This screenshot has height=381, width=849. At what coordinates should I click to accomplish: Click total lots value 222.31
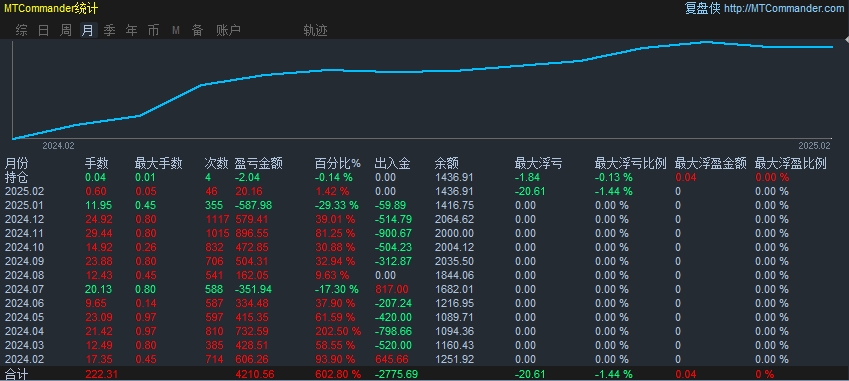point(101,375)
